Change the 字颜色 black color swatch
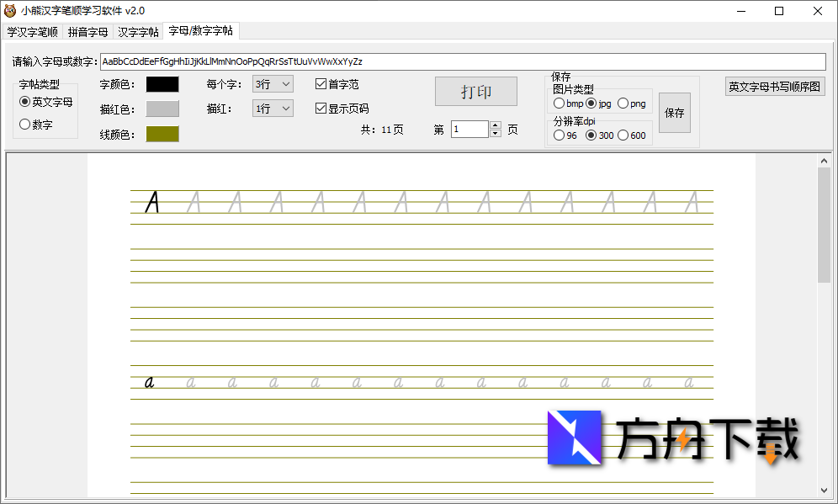This screenshot has height=504, width=838. (x=162, y=84)
